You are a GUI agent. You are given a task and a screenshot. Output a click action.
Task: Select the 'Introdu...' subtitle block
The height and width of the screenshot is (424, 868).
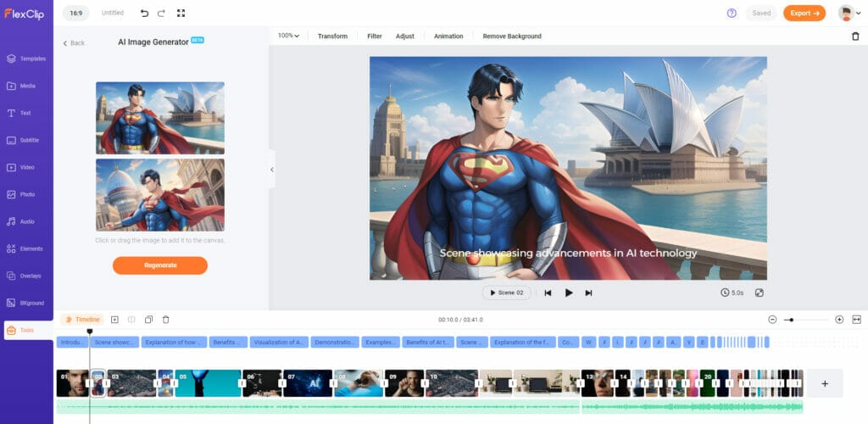click(72, 342)
